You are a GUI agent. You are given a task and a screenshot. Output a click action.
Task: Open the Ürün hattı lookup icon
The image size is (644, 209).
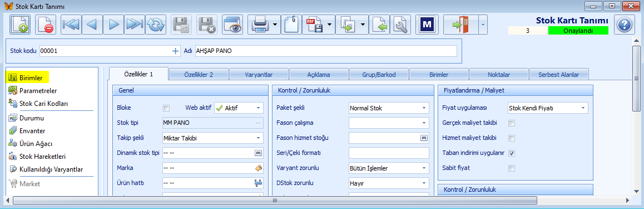pos(259,183)
